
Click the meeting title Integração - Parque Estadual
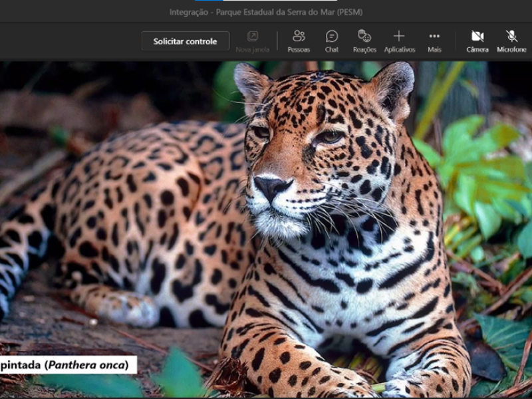pyautogui.click(x=265, y=12)
